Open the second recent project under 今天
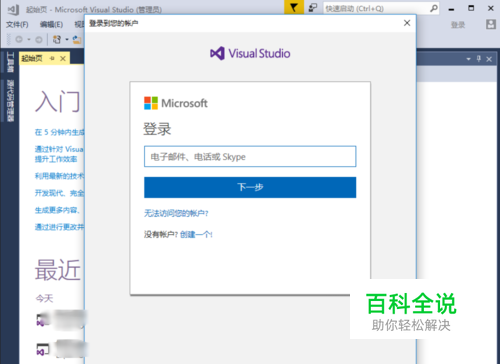This screenshot has height=364, width=500. tap(61, 349)
